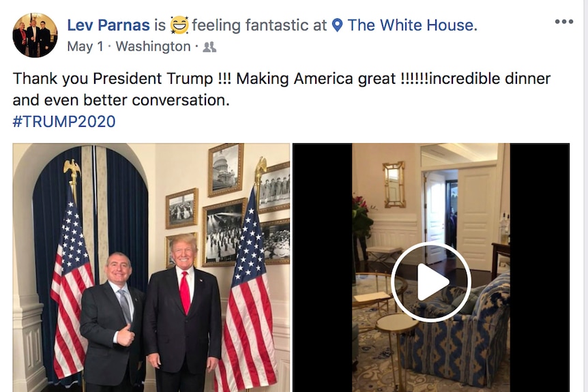Click the right black letterbox bar of video

tap(540, 267)
